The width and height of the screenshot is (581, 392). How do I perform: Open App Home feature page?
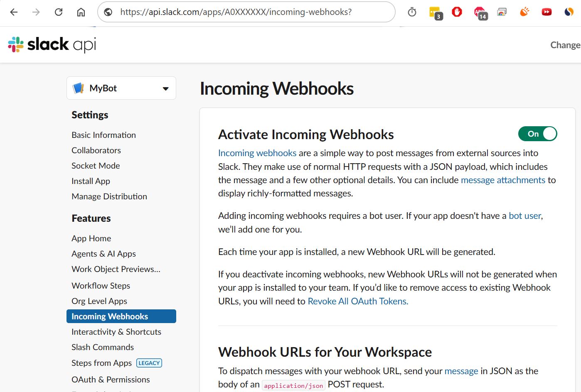coord(91,238)
